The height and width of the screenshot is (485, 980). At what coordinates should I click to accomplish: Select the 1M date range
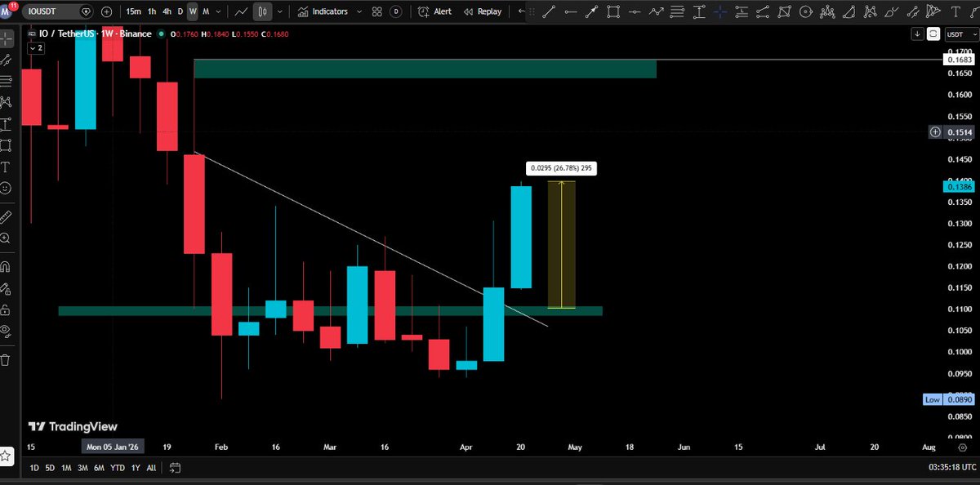coord(66,468)
